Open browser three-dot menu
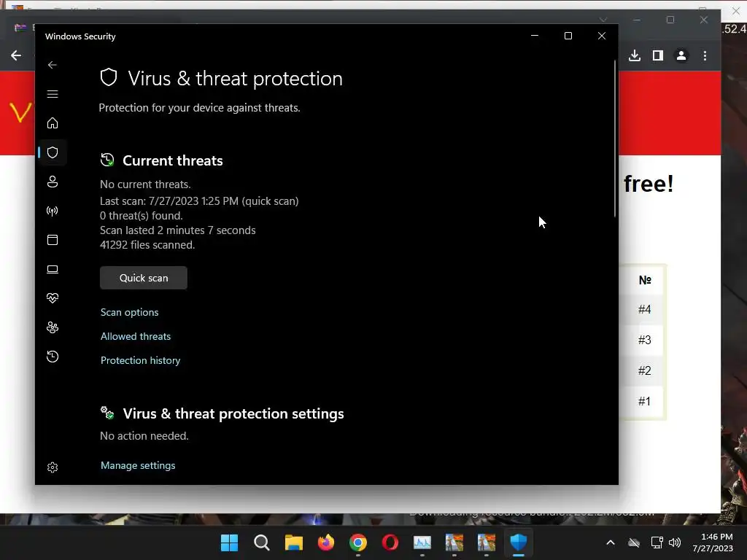The image size is (747, 560). point(705,55)
